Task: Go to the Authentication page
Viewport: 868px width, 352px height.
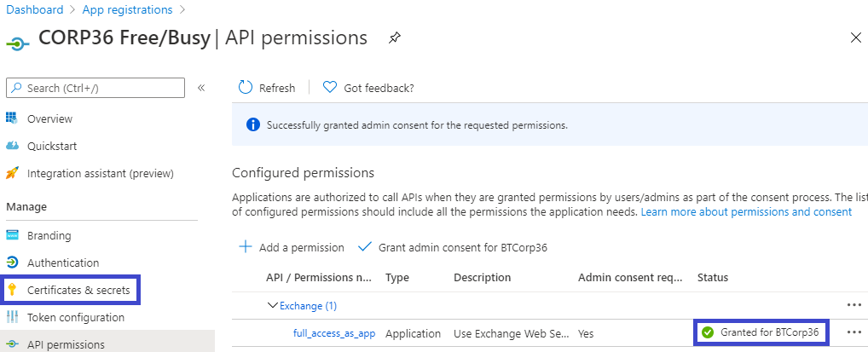Action: coord(63,263)
